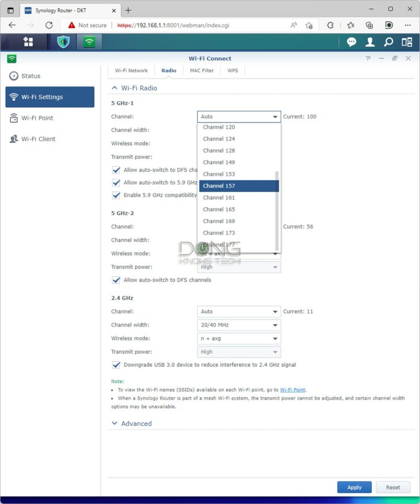Click the Apply button
The image size is (420, 504).
click(x=354, y=487)
